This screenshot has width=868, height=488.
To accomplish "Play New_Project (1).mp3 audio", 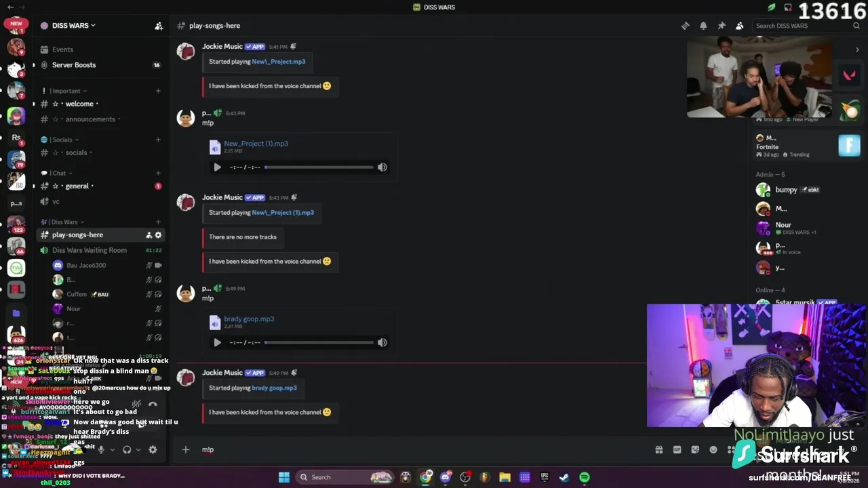I will pos(217,167).
